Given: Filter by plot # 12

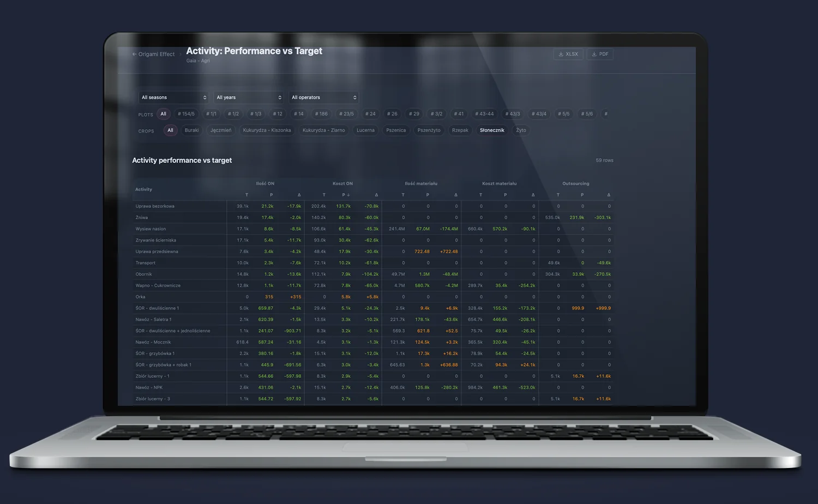Looking at the screenshot, I should (x=278, y=114).
